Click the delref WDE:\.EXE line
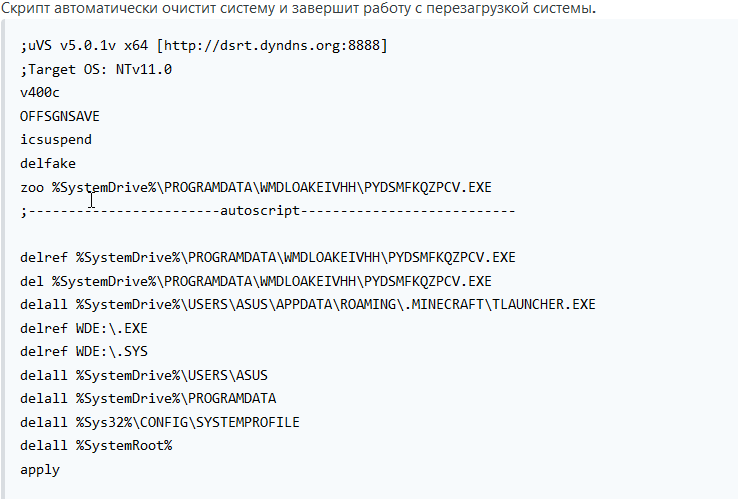 tap(84, 328)
